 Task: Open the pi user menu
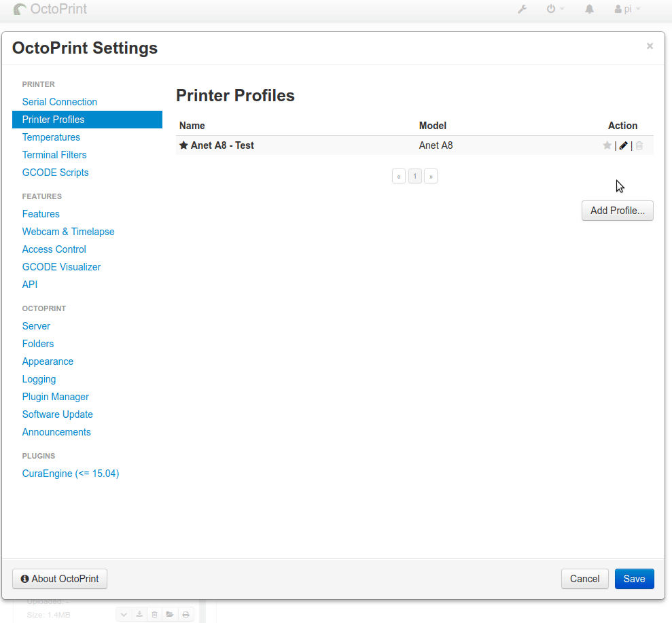[x=627, y=9]
